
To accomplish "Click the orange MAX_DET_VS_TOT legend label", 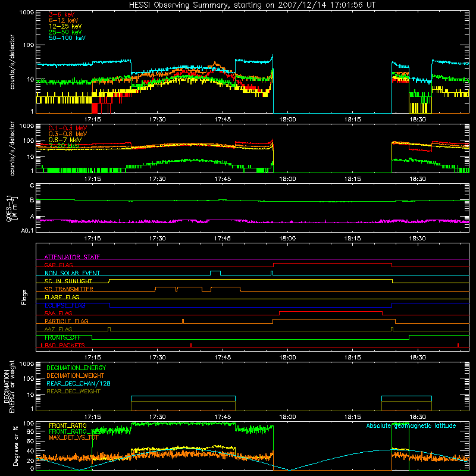I will coord(74,437).
